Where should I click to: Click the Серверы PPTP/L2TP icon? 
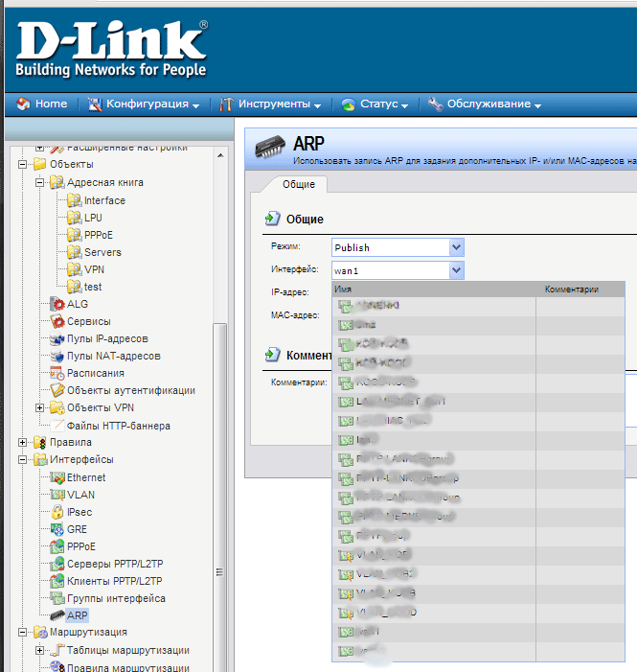[57, 564]
